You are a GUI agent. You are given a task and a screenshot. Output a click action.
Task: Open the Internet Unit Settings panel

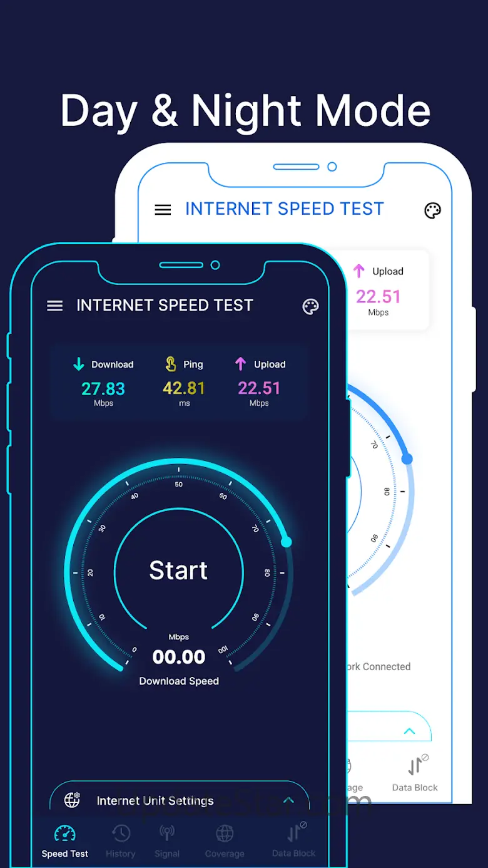point(180,799)
